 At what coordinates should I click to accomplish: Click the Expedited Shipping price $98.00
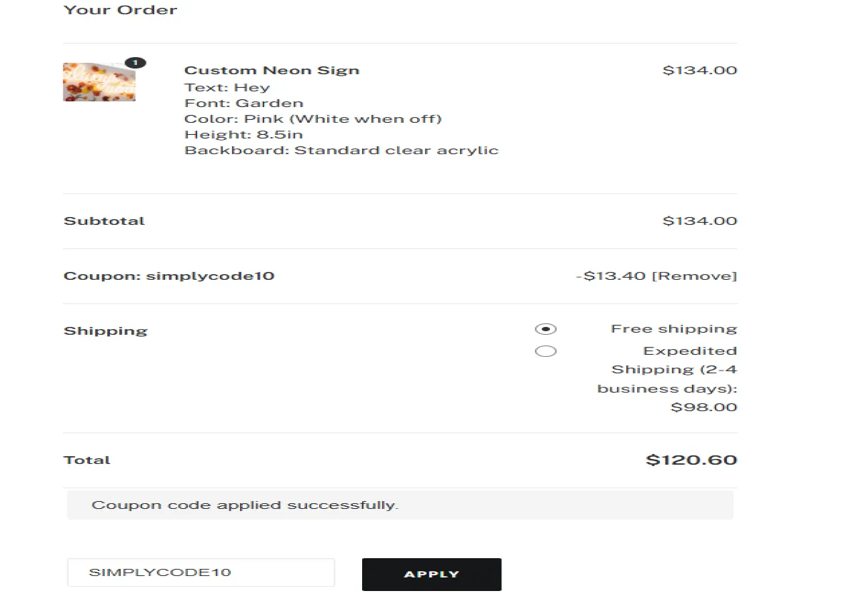click(703, 407)
